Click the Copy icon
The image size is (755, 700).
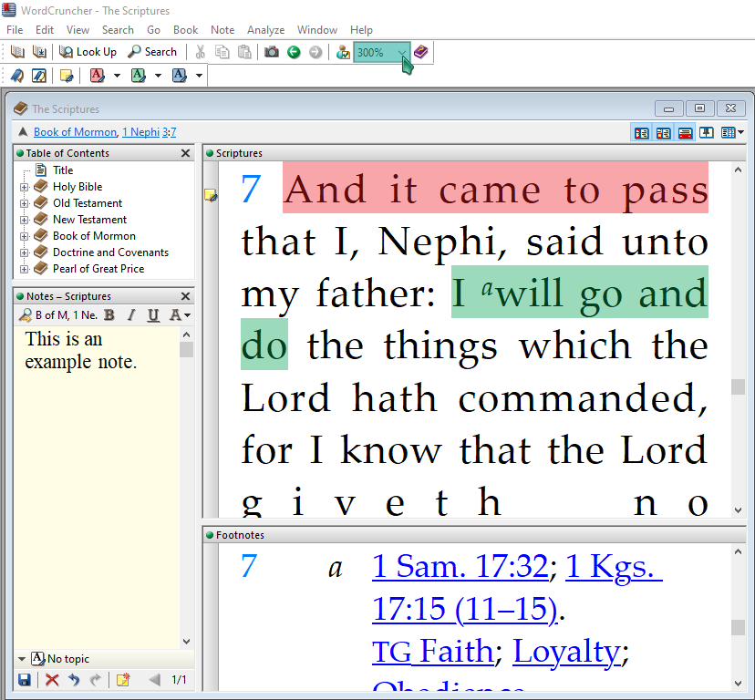tap(222, 52)
